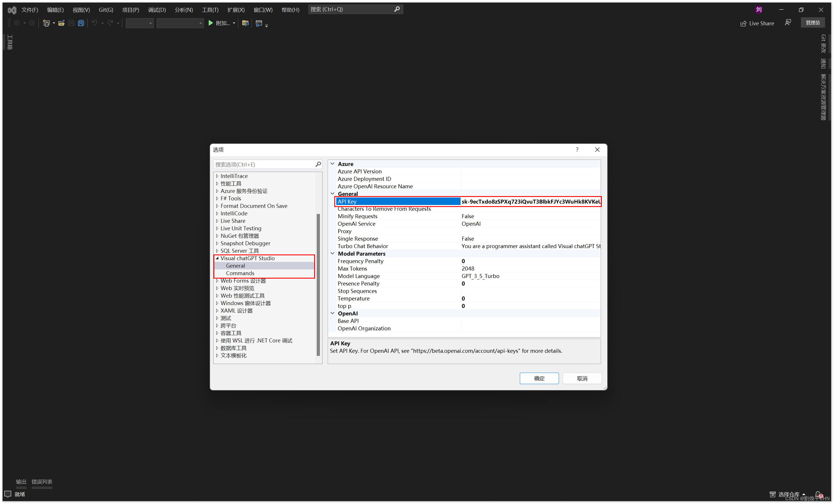The image size is (834, 504).
Task: Click the Find in Files icon
Action: pos(245,23)
